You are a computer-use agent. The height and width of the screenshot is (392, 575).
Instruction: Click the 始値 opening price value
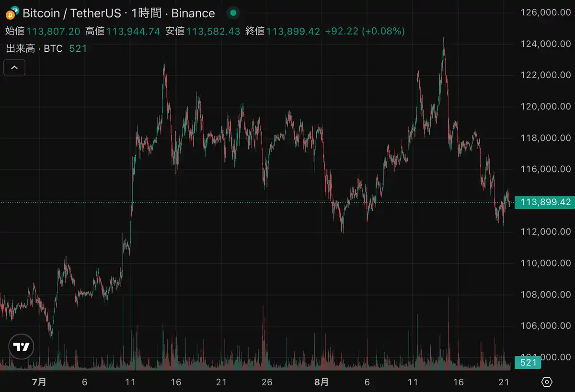click(x=53, y=31)
